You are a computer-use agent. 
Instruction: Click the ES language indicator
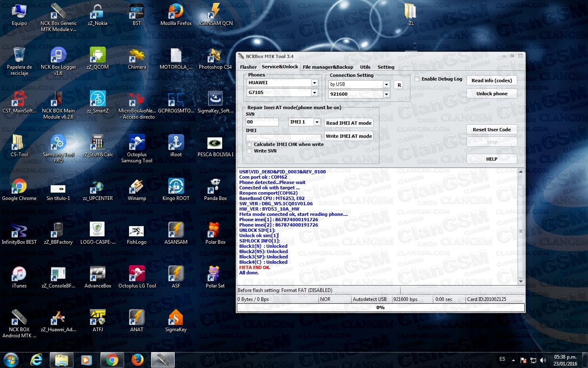click(502, 359)
